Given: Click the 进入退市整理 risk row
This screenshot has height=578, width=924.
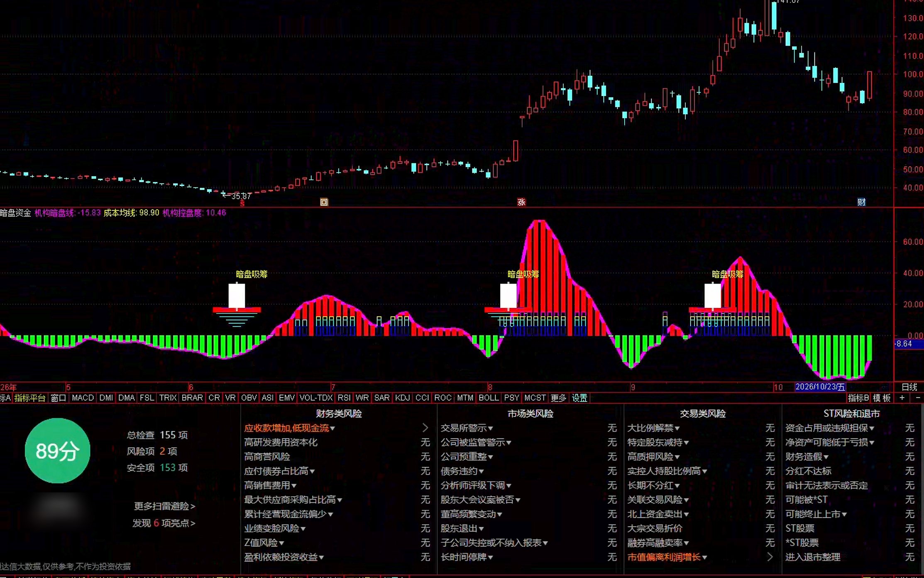Looking at the screenshot, I should point(850,557).
